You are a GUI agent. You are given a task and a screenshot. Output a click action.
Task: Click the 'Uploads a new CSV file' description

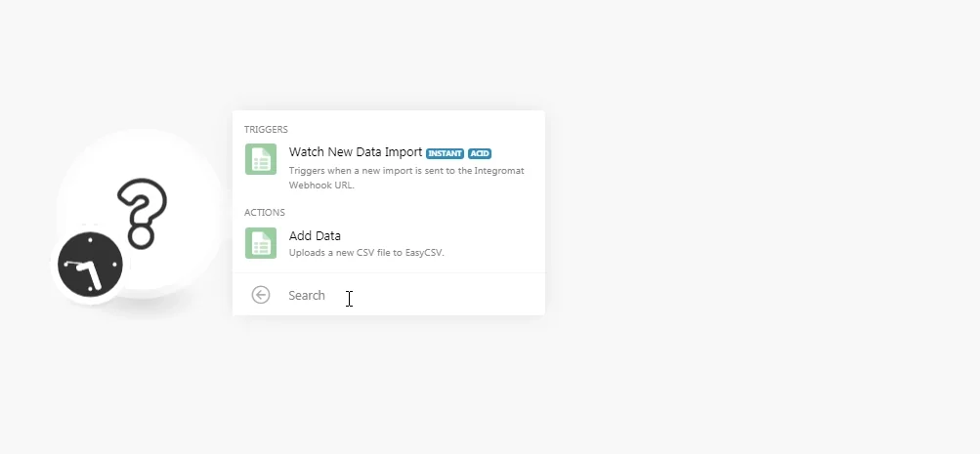coord(366,253)
